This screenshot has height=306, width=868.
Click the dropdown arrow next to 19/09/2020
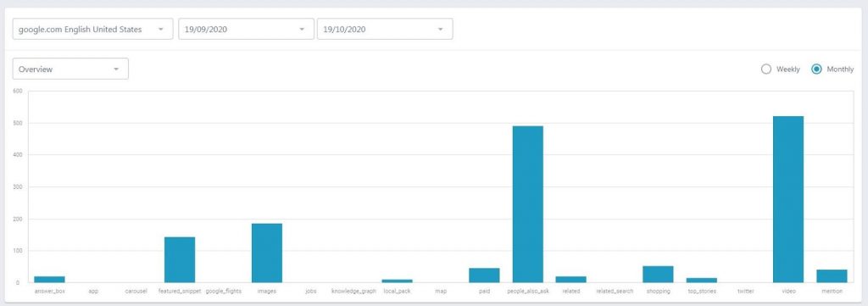pos(302,30)
